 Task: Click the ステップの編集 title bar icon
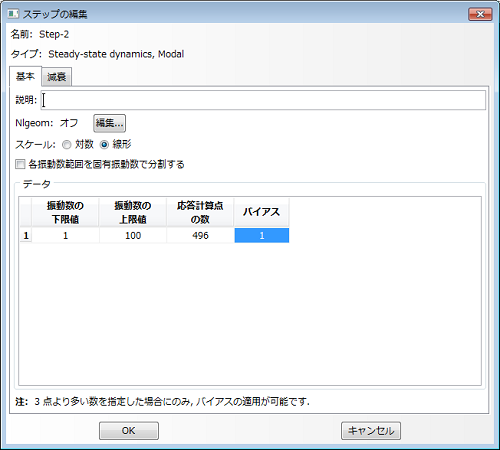13,14
